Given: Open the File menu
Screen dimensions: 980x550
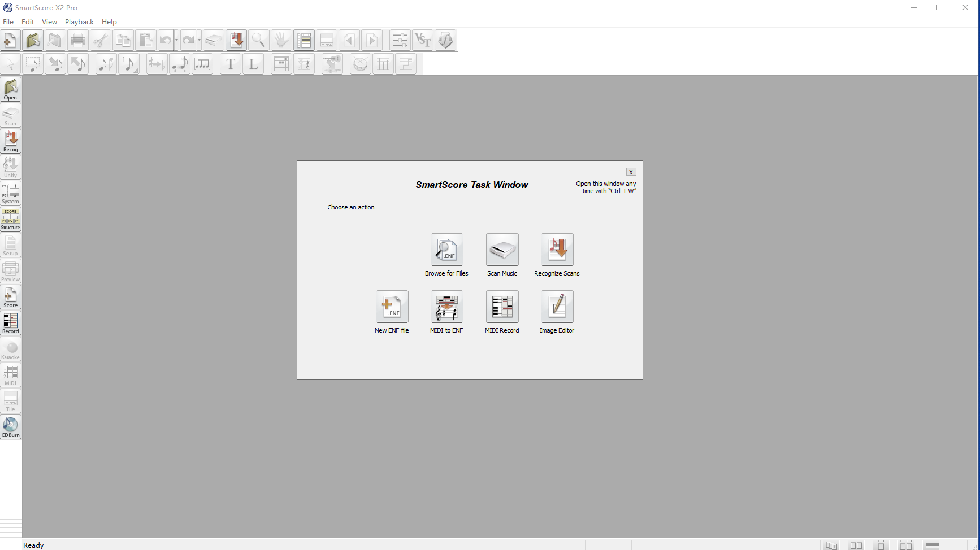Looking at the screenshot, I should pos(8,22).
